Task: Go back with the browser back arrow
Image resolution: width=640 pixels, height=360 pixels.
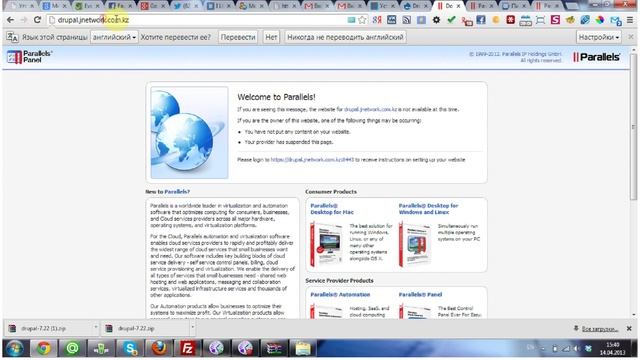Action: tap(10, 20)
